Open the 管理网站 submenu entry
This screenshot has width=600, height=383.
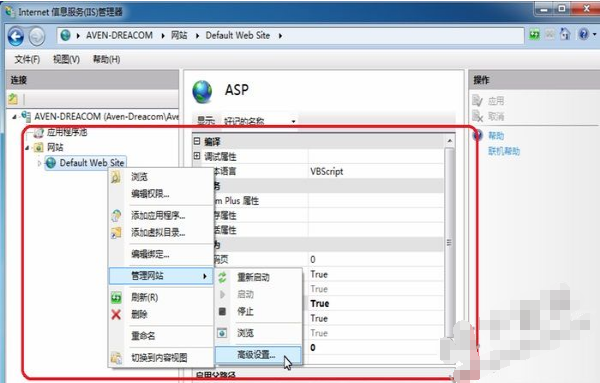tap(161, 276)
